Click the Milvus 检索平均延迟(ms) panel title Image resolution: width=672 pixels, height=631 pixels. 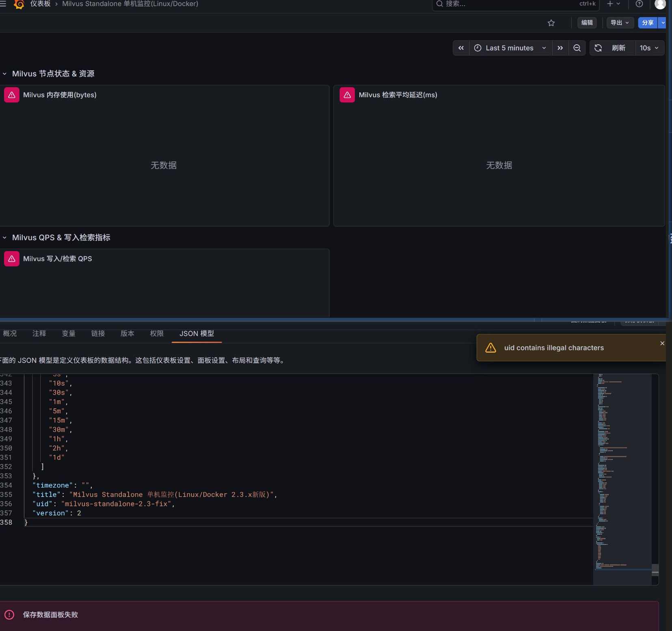click(x=398, y=95)
